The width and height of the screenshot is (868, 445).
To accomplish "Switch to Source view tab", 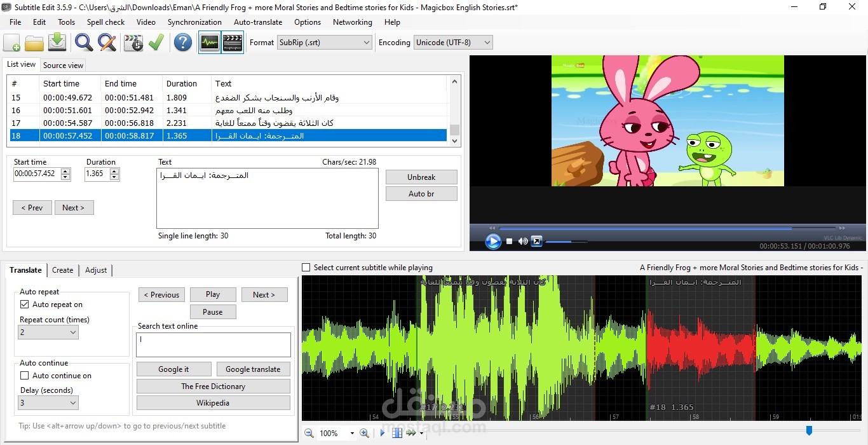I will pos(63,65).
